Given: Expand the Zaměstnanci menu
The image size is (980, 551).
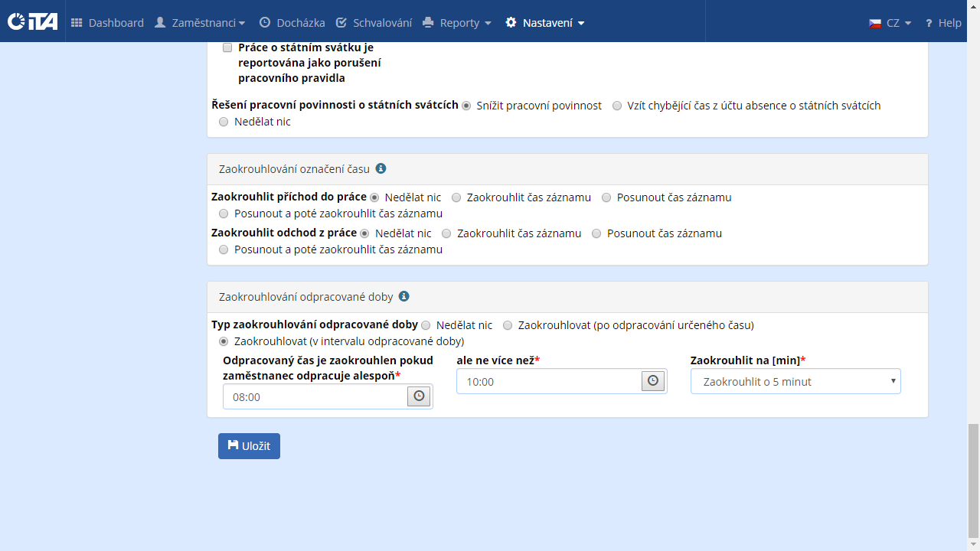Looking at the screenshot, I should point(200,23).
